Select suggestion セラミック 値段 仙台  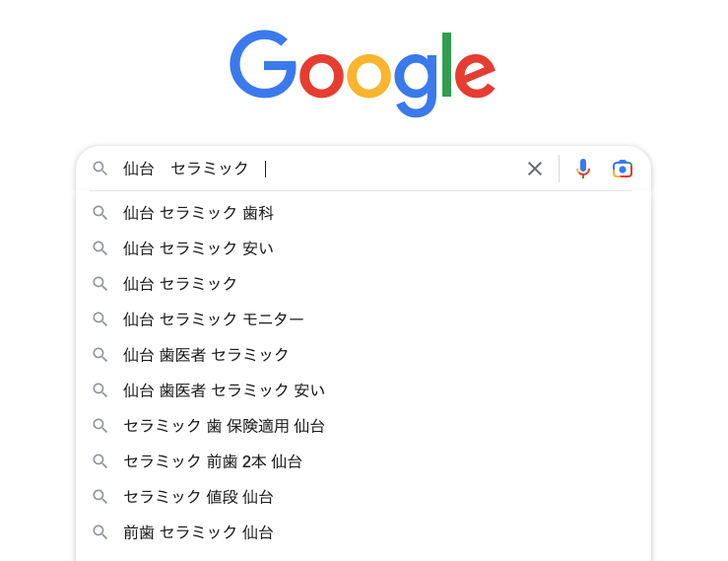pos(364,497)
